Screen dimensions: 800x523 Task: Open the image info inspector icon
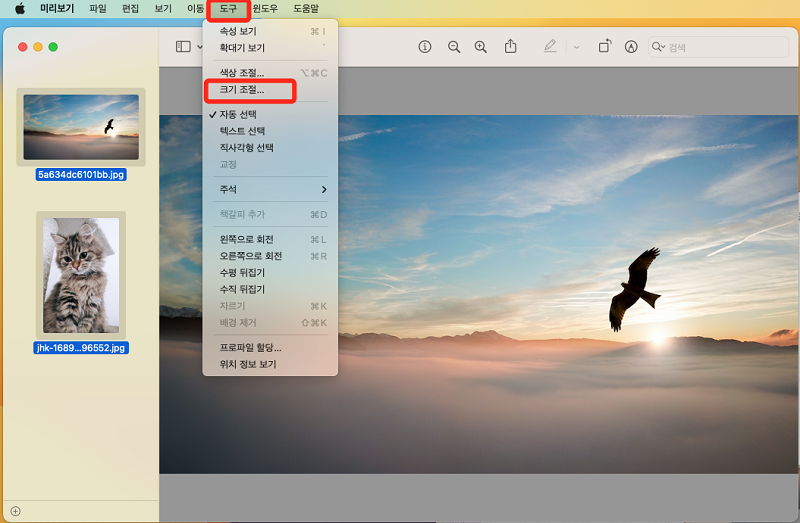425,47
